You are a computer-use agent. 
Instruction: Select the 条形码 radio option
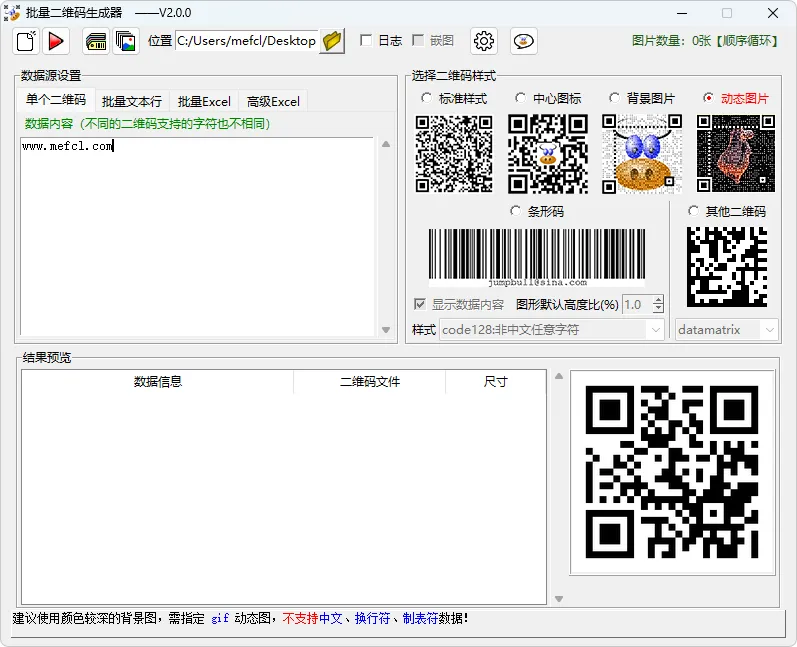515,210
